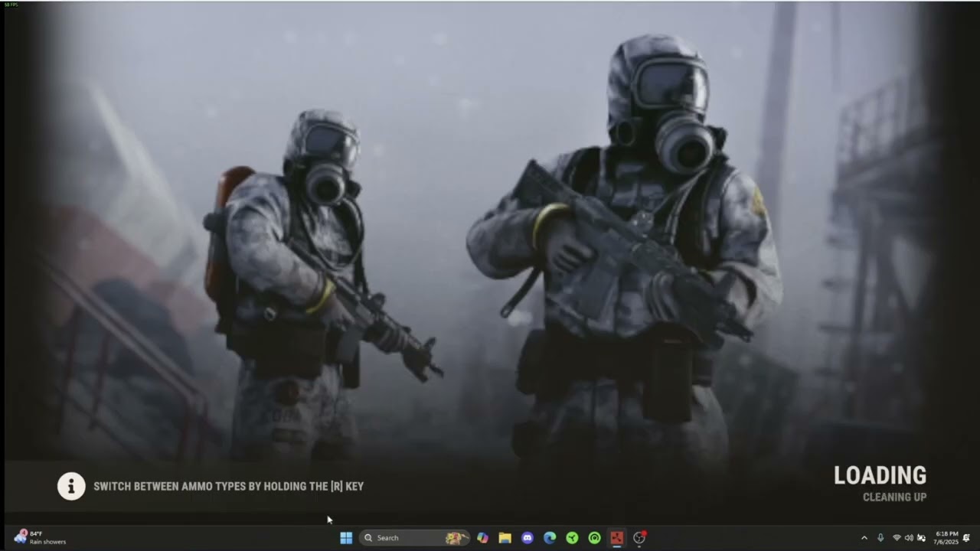The width and height of the screenshot is (980, 551).
Task: Click the taskbar Search box
Action: pyautogui.click(x=414, y=538)
